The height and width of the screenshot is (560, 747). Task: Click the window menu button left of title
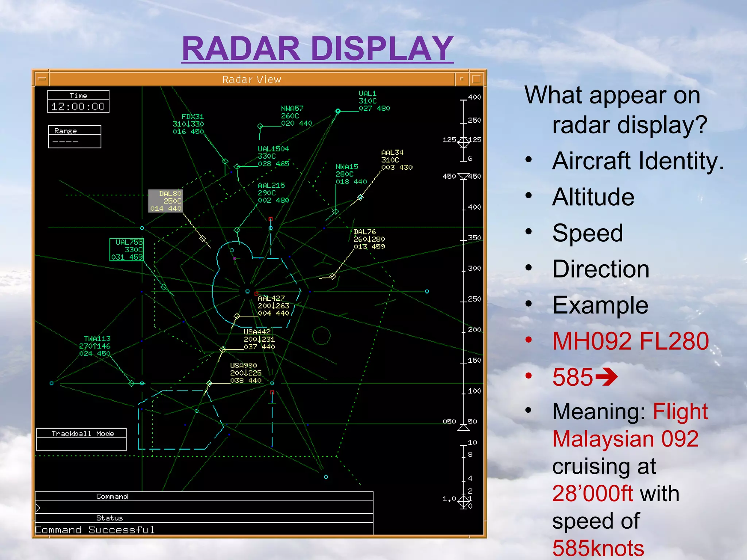(x=42, y=79)
